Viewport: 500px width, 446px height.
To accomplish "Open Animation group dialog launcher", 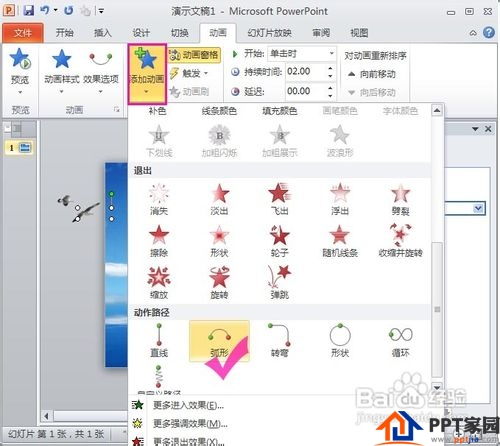I will coord(116,109).
